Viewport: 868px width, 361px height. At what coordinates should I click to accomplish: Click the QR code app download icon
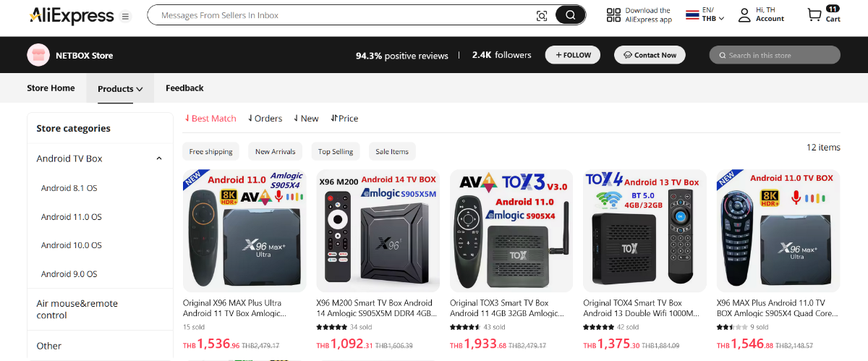[x=613, y=15]
